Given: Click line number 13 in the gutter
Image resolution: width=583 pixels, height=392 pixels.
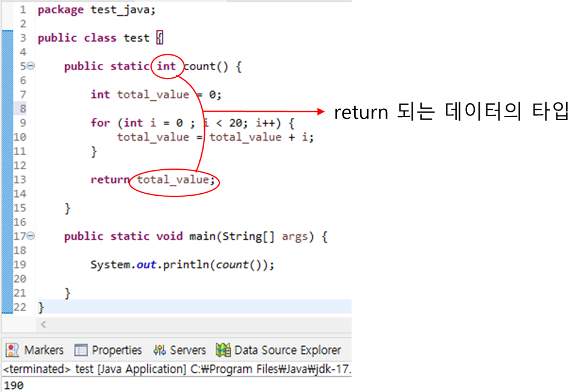Looking at the screenshot, I should (x=20, y=180).
